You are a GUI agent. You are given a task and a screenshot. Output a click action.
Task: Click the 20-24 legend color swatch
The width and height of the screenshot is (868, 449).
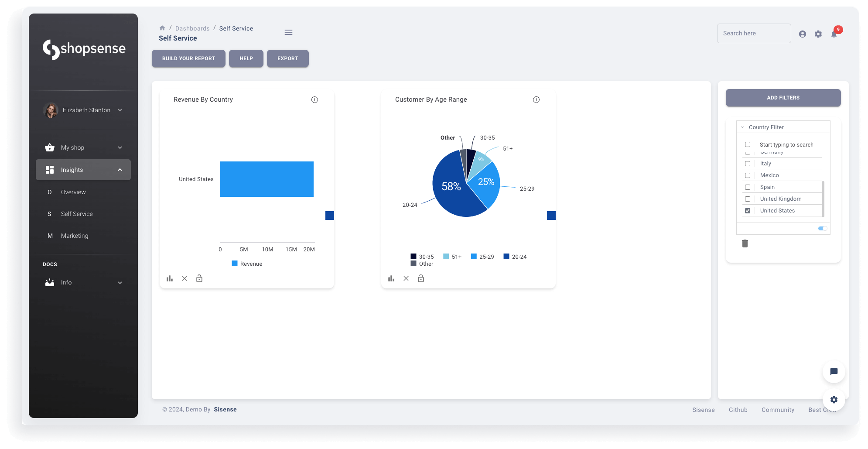click(x=506, y=257)
